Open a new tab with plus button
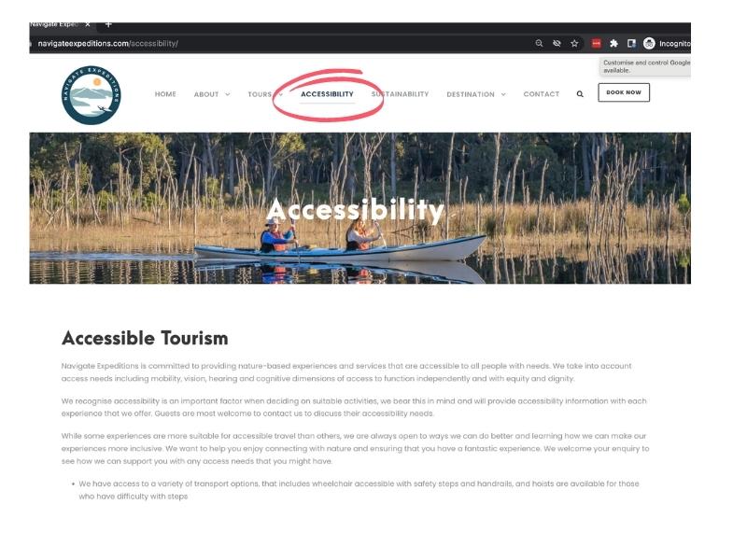The image size is (747, 560). 108,24
